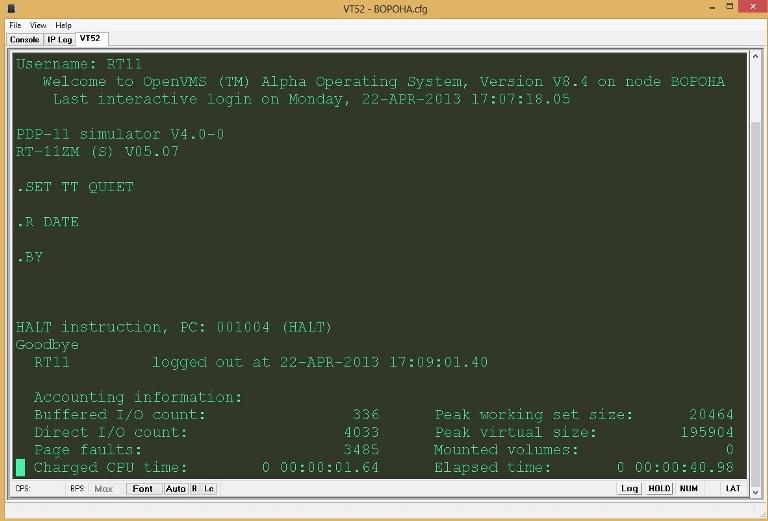The image size is (768, 521).
Task: Open the View menu
Action: coord(38,25)
